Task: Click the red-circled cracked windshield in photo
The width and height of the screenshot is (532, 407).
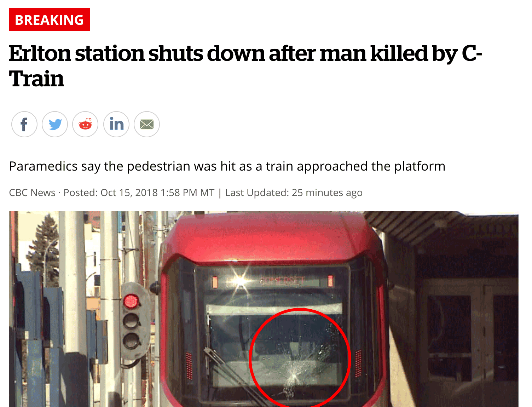Action: [x=300, y=358]
